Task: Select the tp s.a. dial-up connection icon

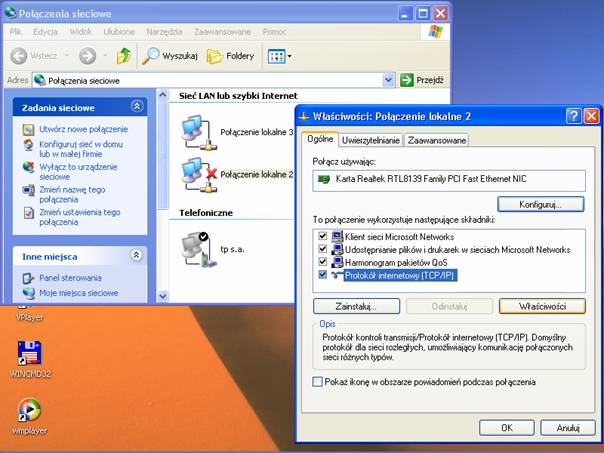Action: click(x=198, y=250)
